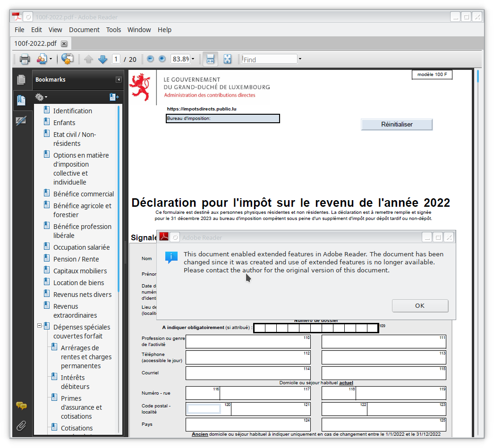Viewport: 494px width, 448px height.
Task: Open the Attachments paperclip panel
Action: 21,426
